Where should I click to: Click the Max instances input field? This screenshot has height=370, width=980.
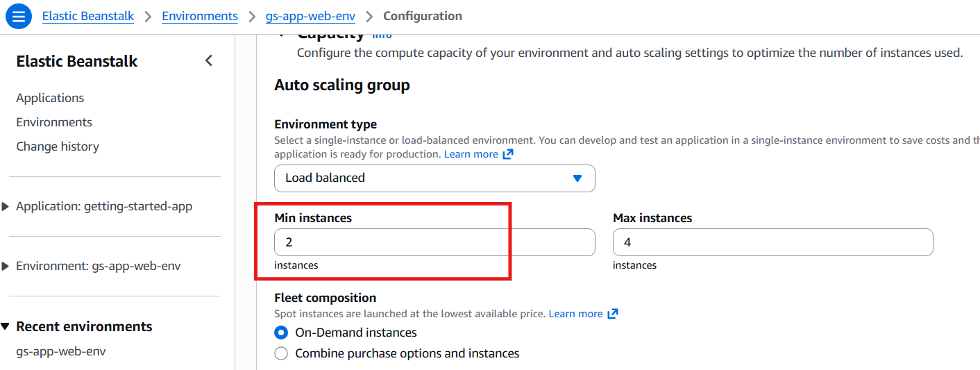click(x=772, y=242)
